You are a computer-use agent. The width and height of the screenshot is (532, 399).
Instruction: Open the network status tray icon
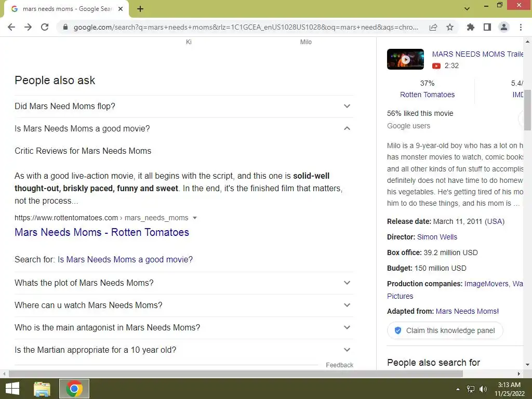[x=471, y=389]
